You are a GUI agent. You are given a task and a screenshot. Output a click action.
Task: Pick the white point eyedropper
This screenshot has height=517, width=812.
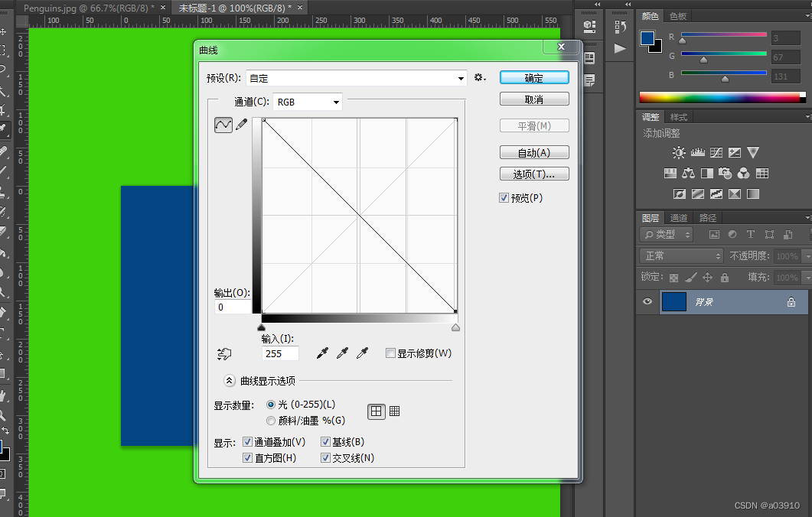coord(363,353)
